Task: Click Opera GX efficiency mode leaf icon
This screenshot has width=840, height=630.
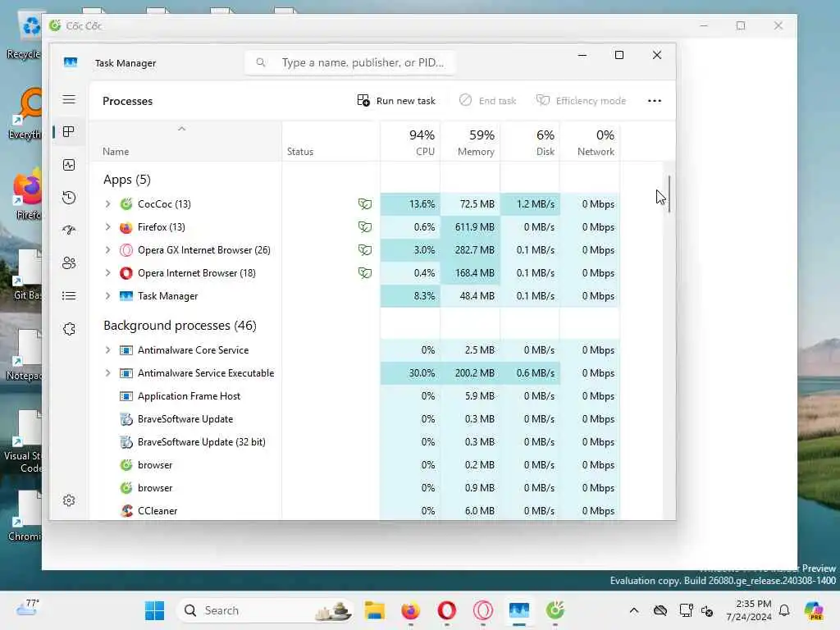Action: point(365,250)
